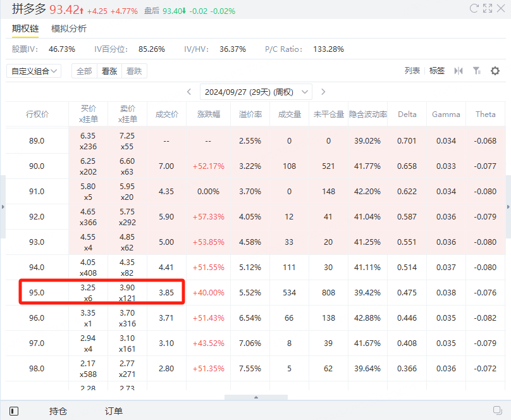
Task: Click the filter funnel icon
Action: [x=477, y=71]
